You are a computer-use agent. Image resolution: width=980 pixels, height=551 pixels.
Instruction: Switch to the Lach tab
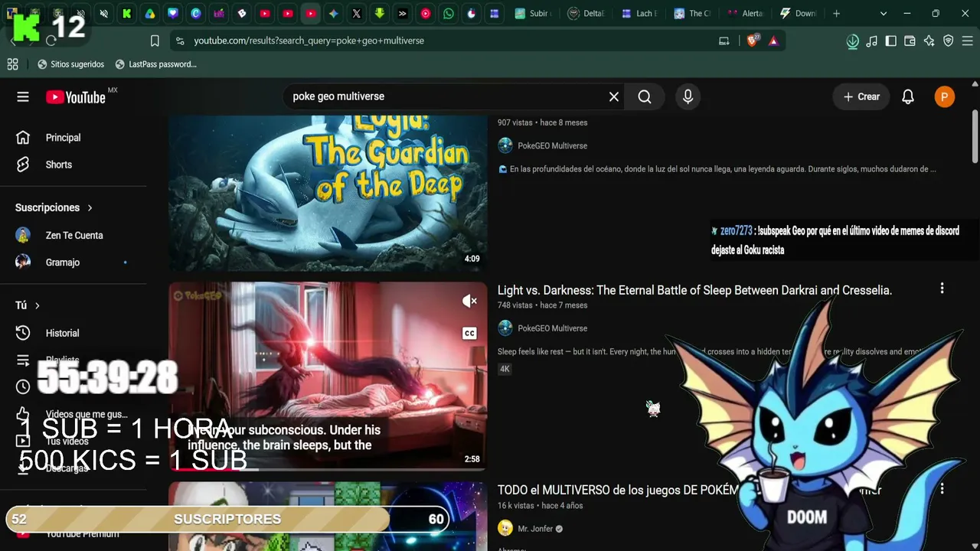click(639, 13)
